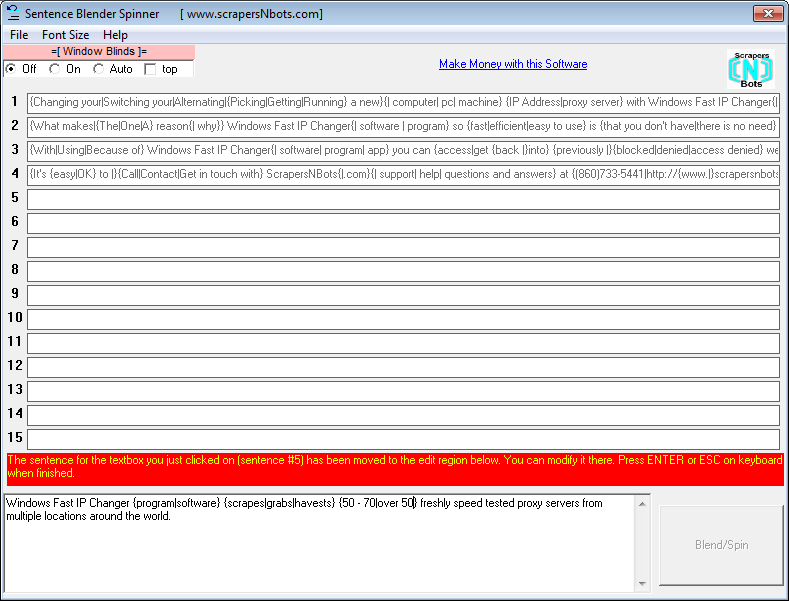
Task: Click edit region scrollbar up arrow
Action: coord(642,503)
